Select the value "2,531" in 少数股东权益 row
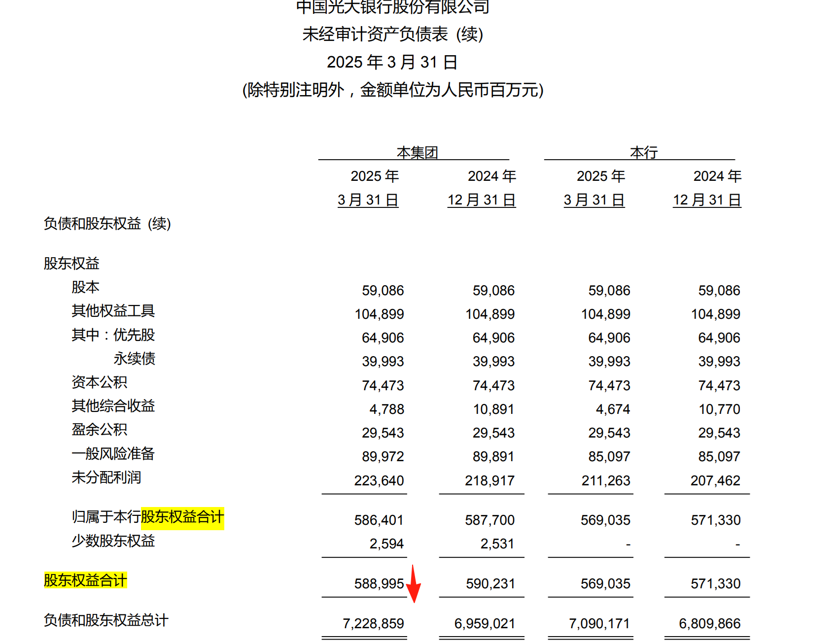This screenshot has width=835, height=644. tap(497, 544)
